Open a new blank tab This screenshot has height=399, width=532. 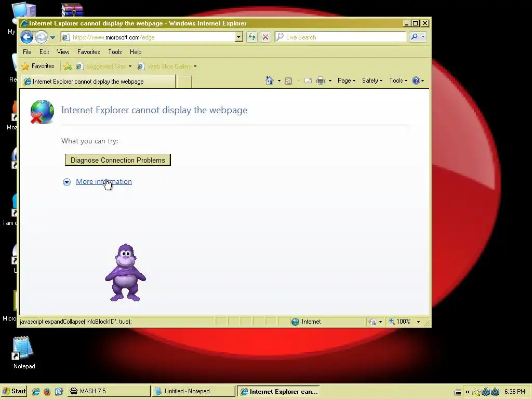tap(184, 82)
